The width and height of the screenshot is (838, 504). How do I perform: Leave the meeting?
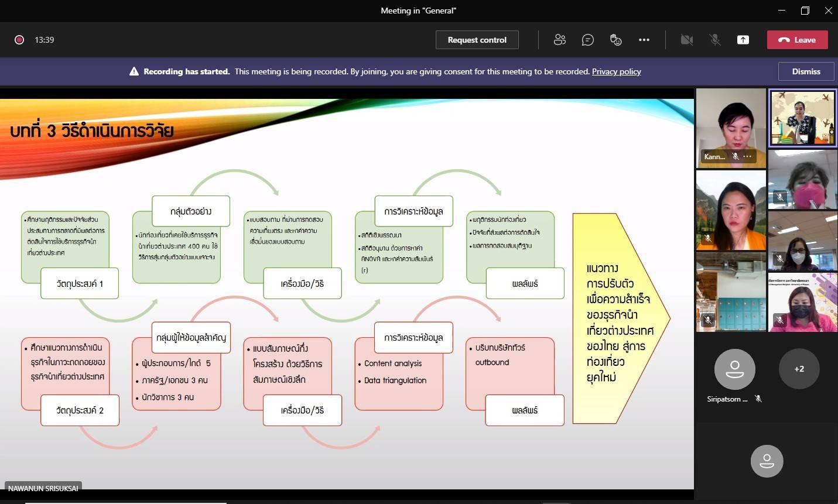point(797,40)
